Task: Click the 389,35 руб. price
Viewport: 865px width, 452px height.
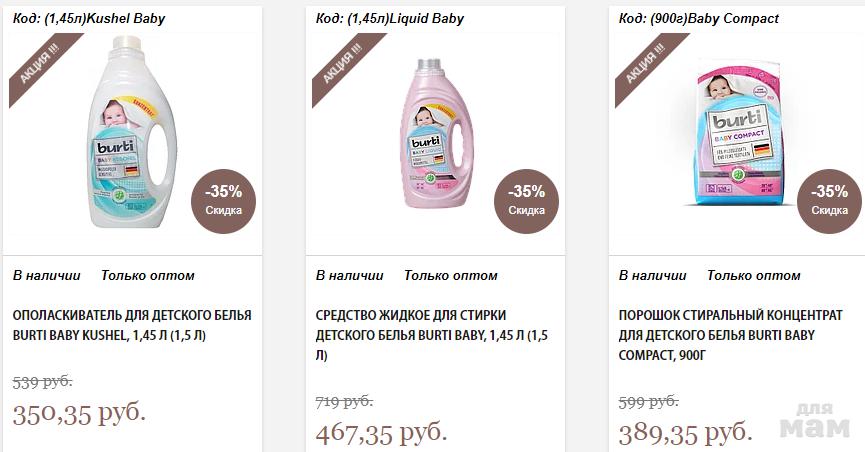Action: 685,432
